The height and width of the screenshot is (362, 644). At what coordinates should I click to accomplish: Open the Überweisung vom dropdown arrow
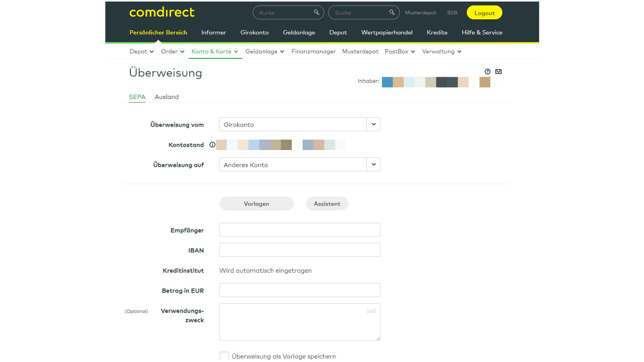(x=374, y=124)
